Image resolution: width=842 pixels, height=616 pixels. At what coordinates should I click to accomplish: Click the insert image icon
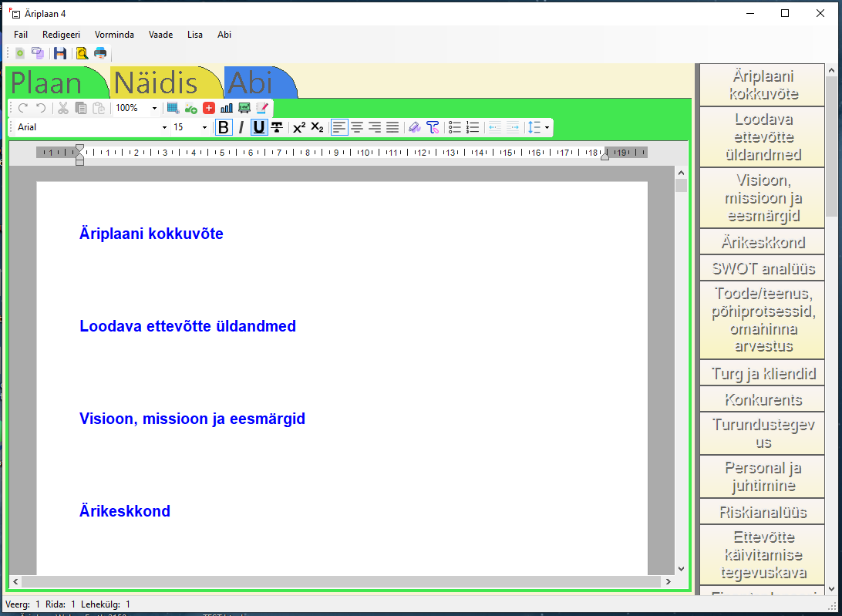[190, 108]
